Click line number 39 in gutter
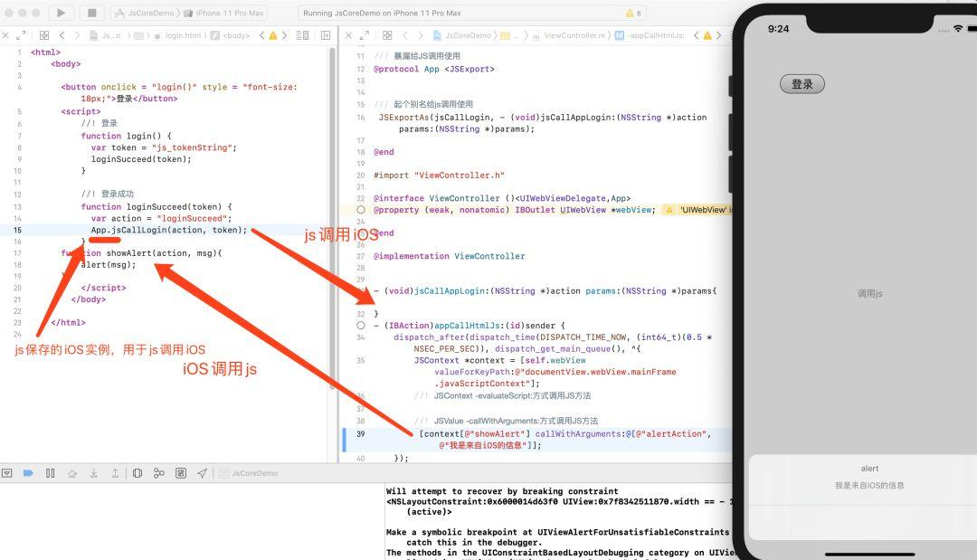977x560 pixels. 361,434
